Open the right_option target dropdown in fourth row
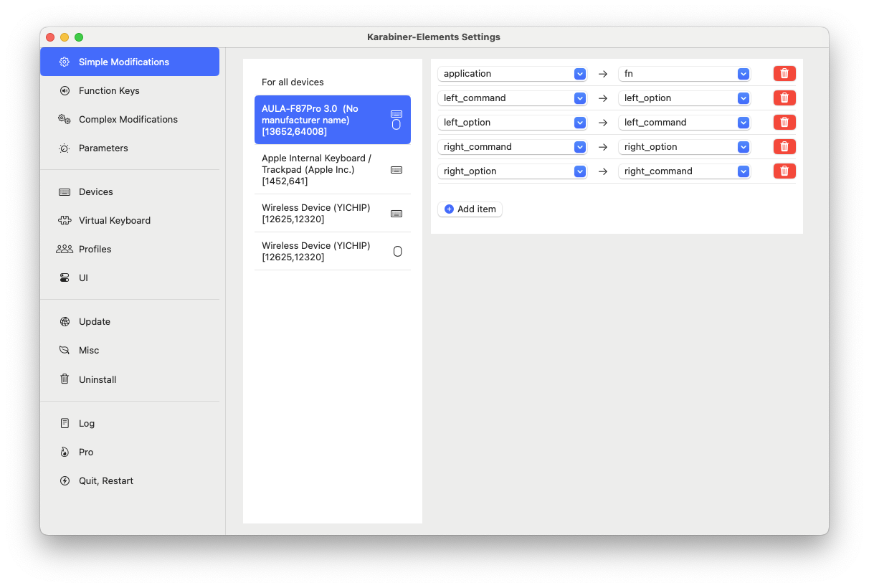 click(x=685, y=147)
